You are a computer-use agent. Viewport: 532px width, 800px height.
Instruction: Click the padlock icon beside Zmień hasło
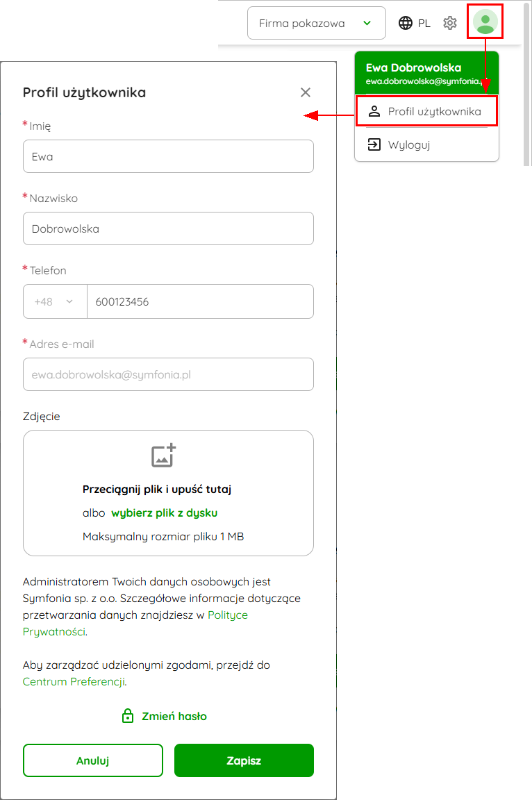pyautogui.click(x=128, y=716)
